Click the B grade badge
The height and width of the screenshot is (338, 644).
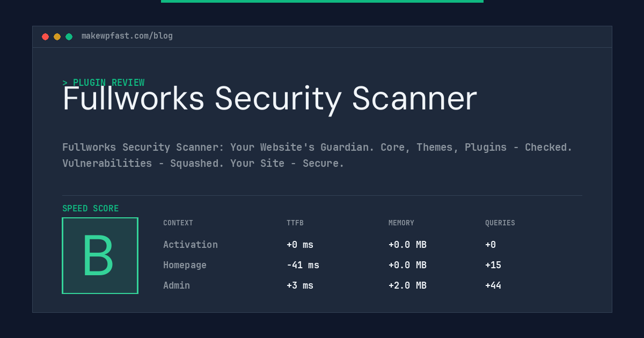pos(100,255)
